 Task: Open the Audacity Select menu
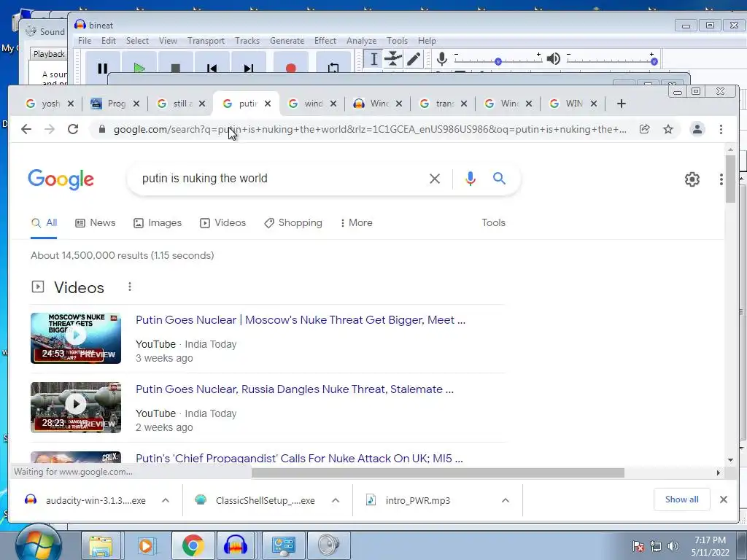point(137,41)
